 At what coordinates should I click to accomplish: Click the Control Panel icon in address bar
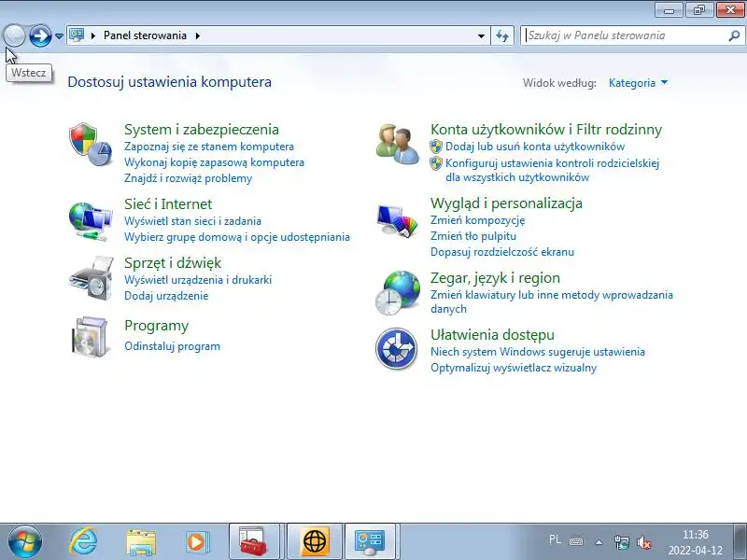coord(77,35)
